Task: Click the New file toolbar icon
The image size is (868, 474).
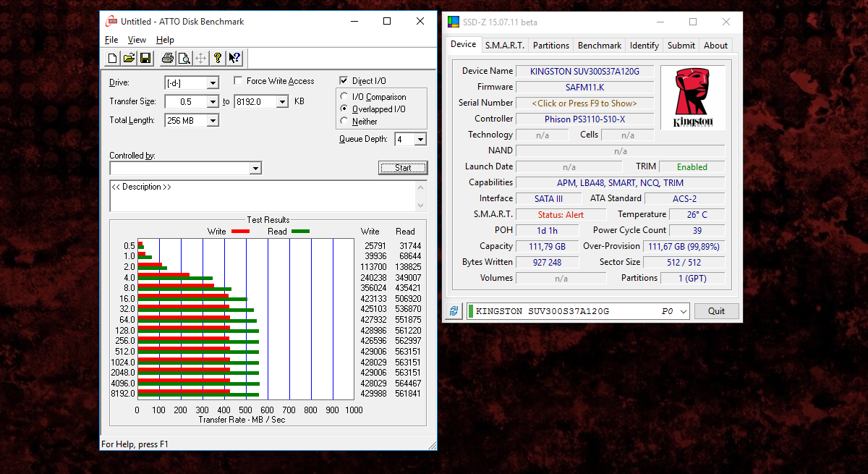Action: pos(112,58)
